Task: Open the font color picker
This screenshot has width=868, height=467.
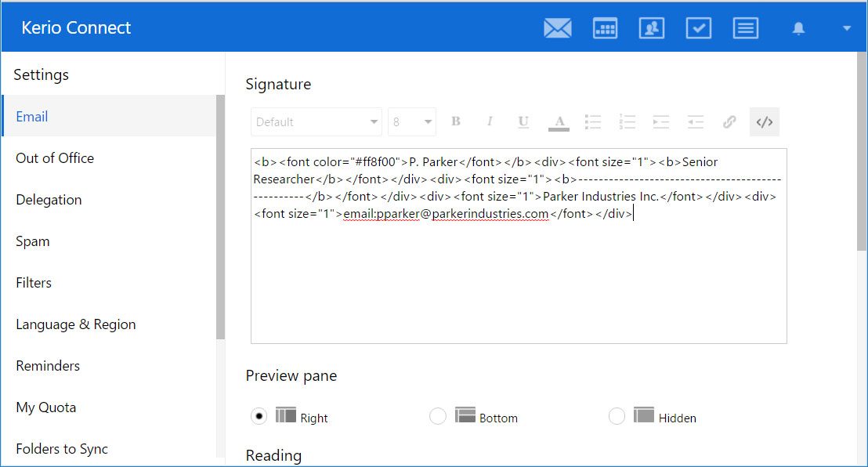Action: (x=559, y=122)
